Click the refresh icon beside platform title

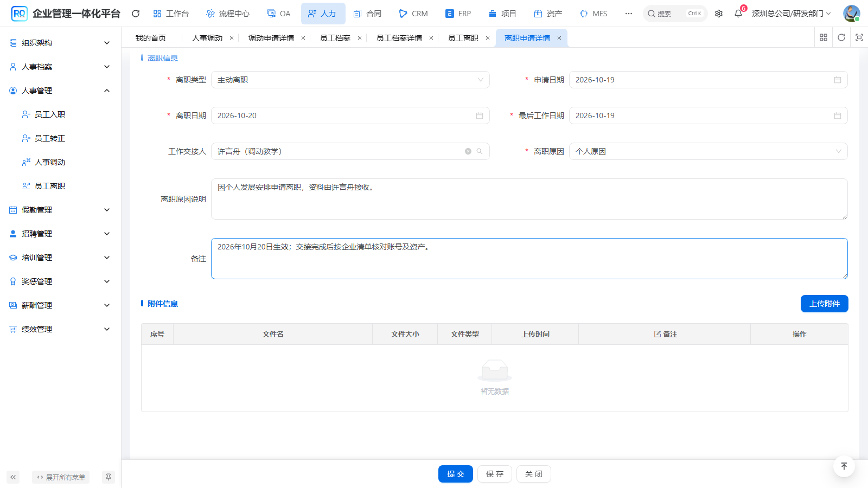click(136, 14)
